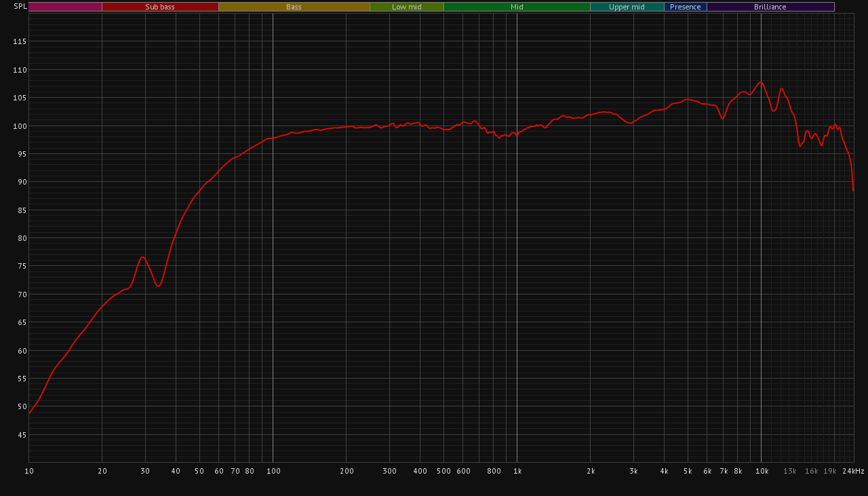Click the 8k frequency axis label

pyautogui.click(x=738, y=471)
